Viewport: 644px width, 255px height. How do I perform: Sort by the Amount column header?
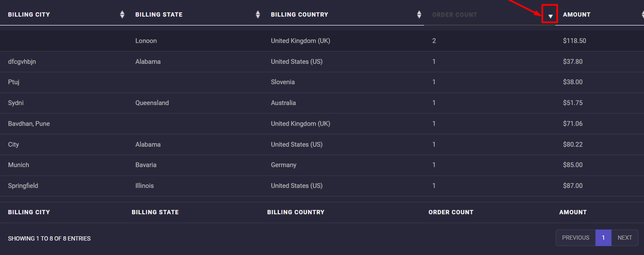(x=577, y=14)
